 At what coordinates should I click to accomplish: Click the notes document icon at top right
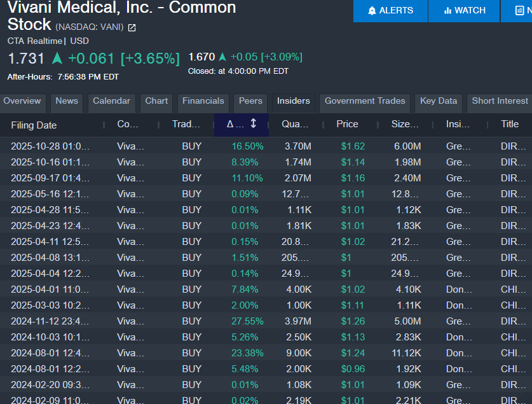pyautogui.click(x=519, y=11)
